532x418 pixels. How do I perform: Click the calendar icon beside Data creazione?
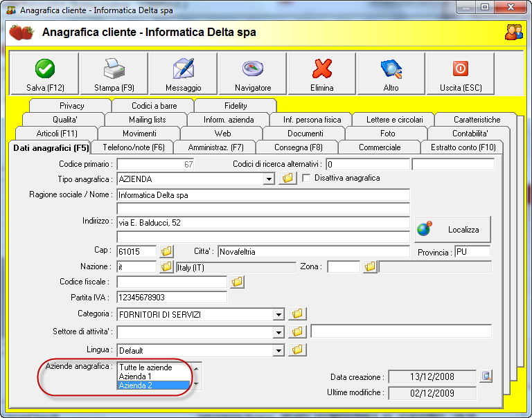(x=486, y=376)
